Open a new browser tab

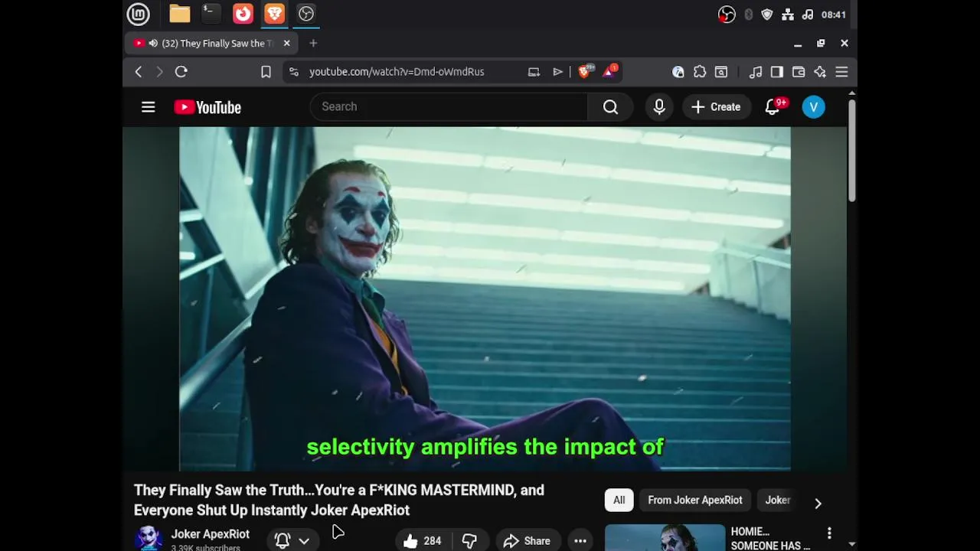click(313, 44)
